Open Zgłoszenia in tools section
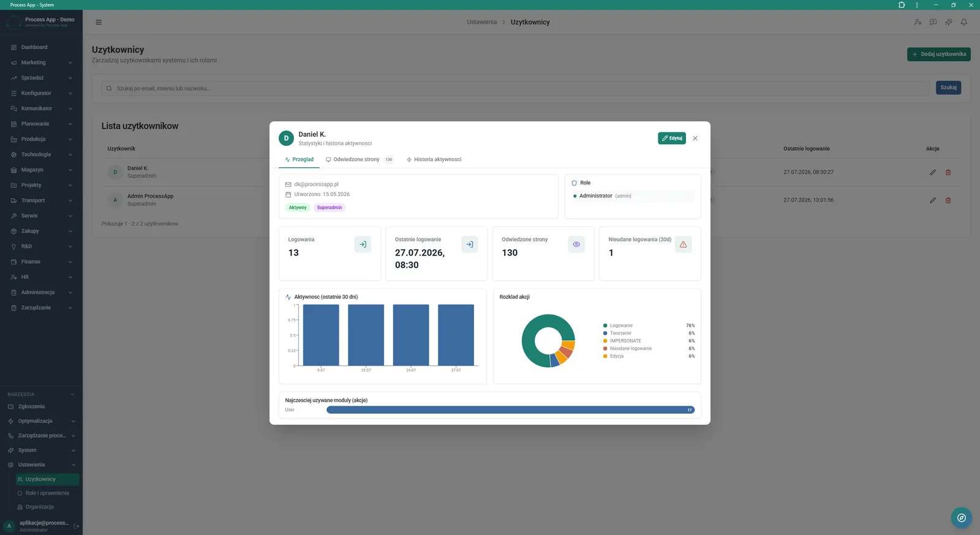The width and height of the screenshot is (980, 535). pyautogui.click(x=41, y=406)
